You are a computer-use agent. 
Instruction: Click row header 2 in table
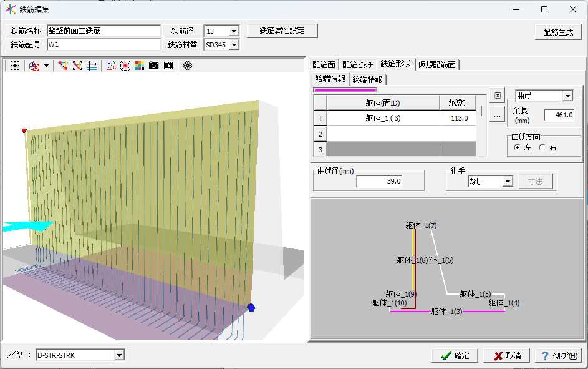click(321, 134)
